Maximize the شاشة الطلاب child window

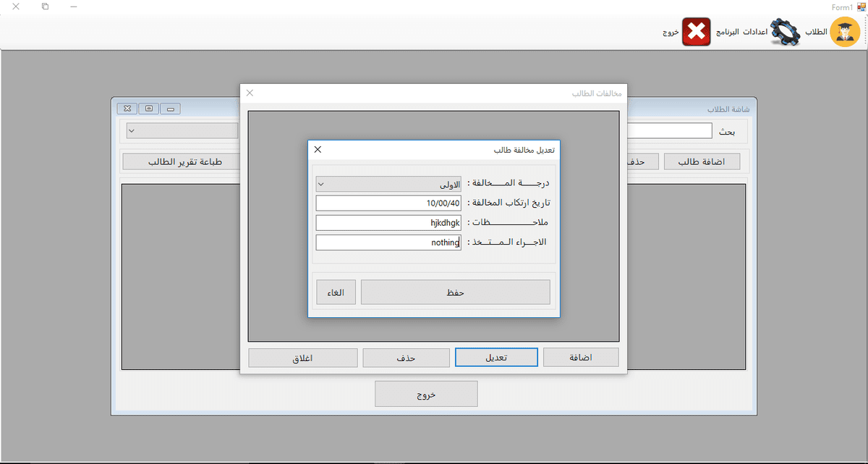click(x=148, y=109)
